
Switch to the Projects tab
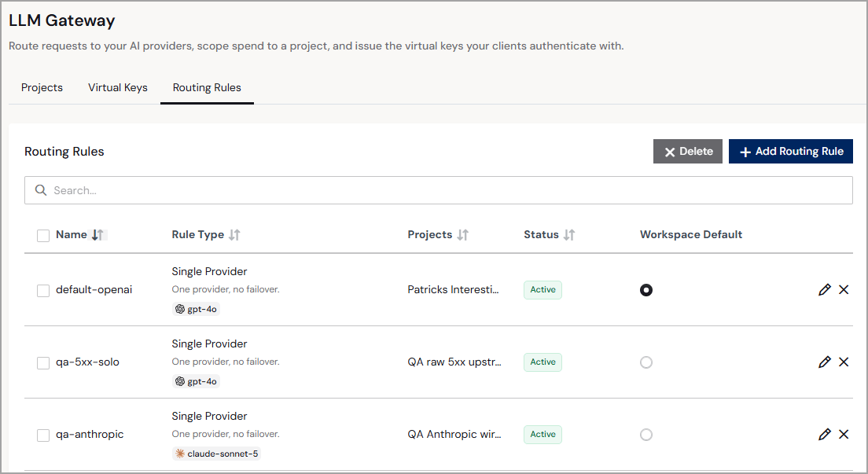click(x=42, y=87)
